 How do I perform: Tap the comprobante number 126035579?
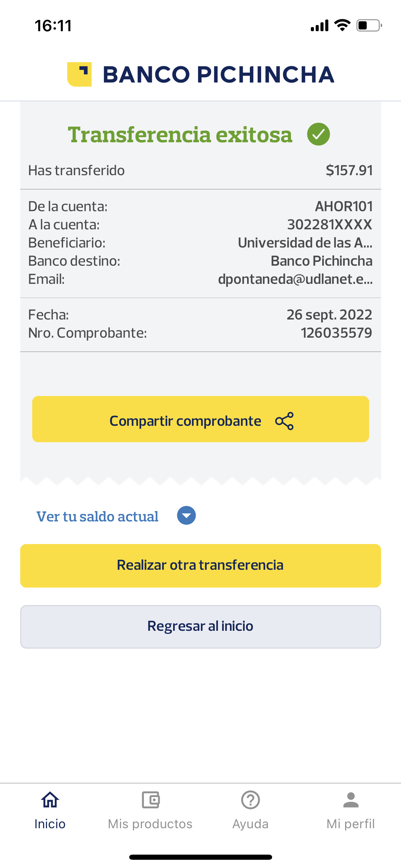(336, 333)
